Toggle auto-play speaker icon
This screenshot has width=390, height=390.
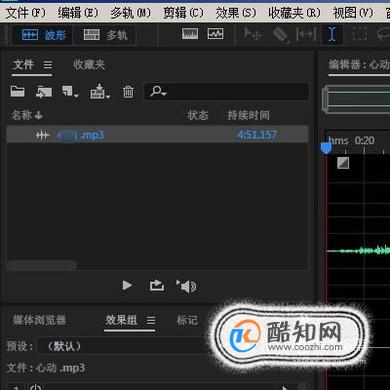click(186, 286)
